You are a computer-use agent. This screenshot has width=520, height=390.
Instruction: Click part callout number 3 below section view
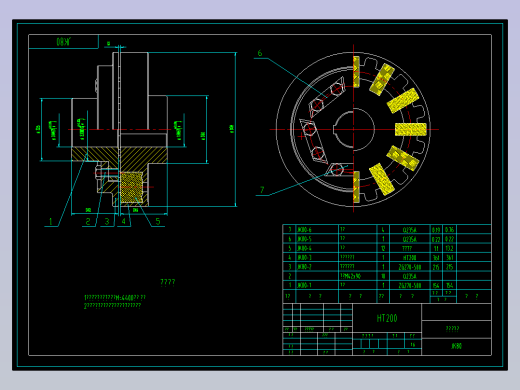[x=107, y=222]
